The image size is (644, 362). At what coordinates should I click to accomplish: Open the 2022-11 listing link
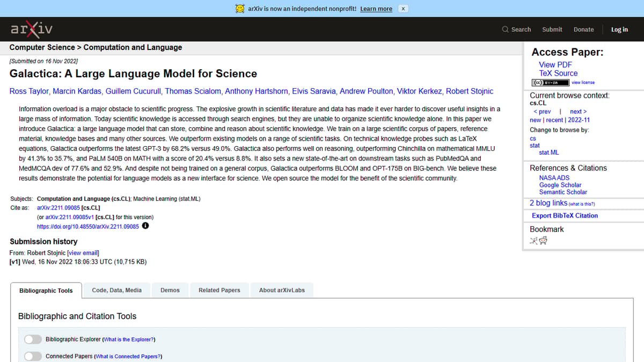[579, 120]
